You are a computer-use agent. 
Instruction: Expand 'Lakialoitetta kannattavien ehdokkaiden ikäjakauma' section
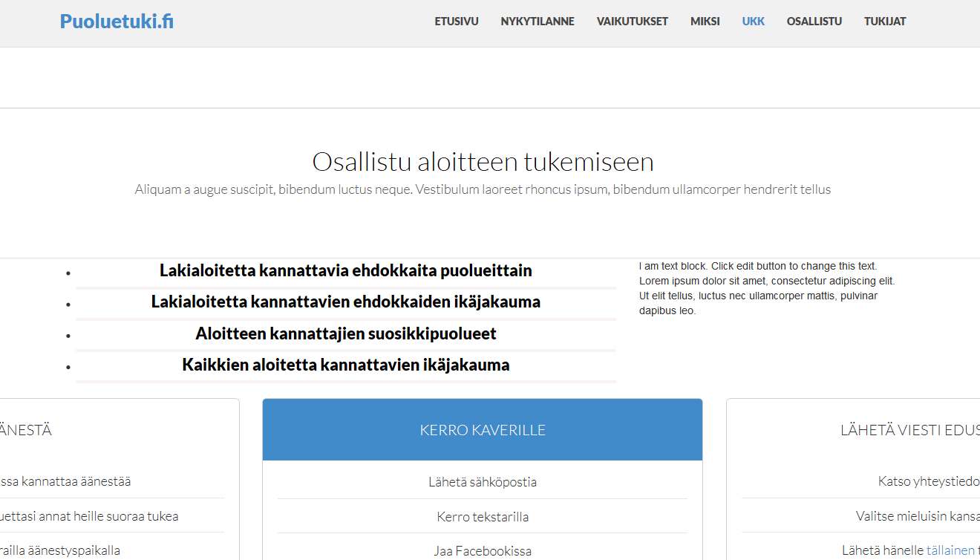[x=345, y=302]
